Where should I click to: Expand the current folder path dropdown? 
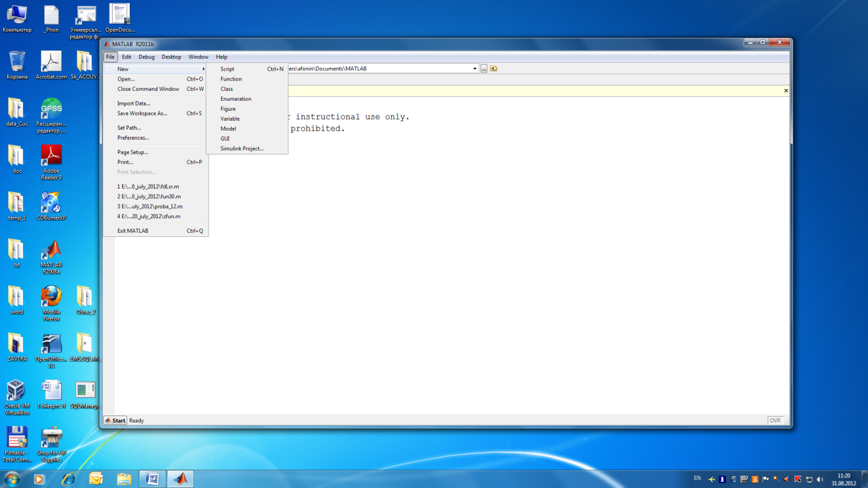click(475, 69)
